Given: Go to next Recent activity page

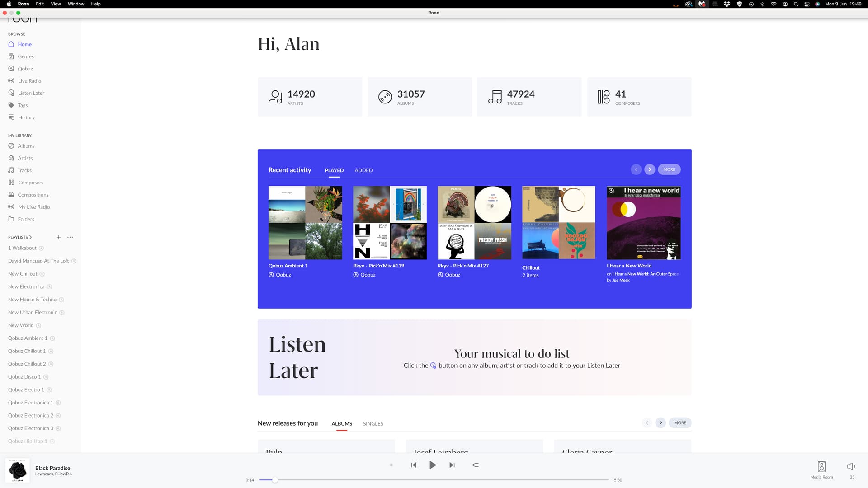Looking at the screenshot, I should coord(650,169).
